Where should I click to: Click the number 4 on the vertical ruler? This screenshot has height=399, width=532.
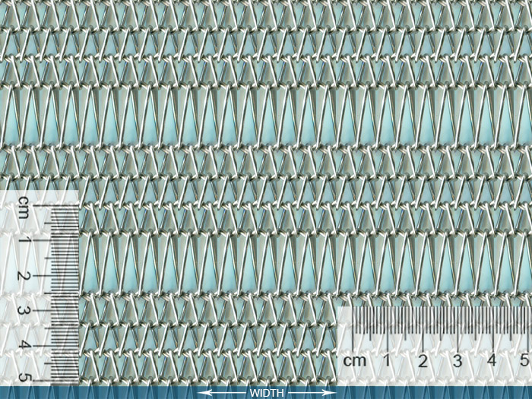24,344
